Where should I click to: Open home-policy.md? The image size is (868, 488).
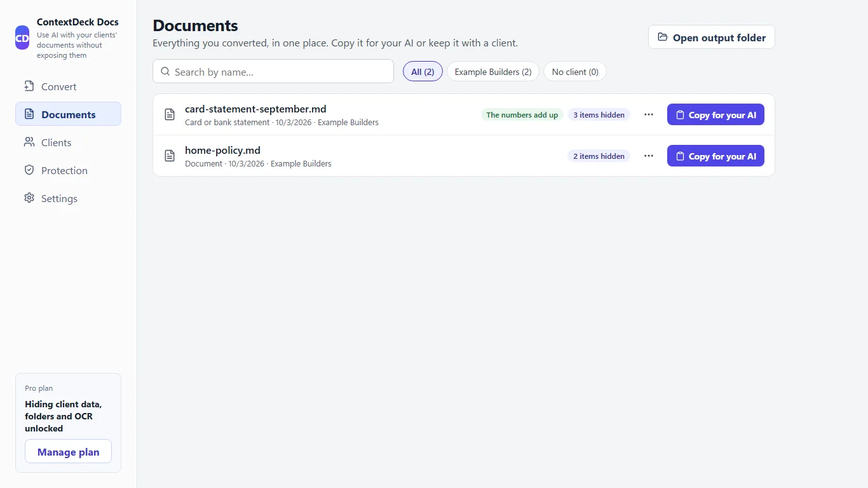tap(222, 151)
